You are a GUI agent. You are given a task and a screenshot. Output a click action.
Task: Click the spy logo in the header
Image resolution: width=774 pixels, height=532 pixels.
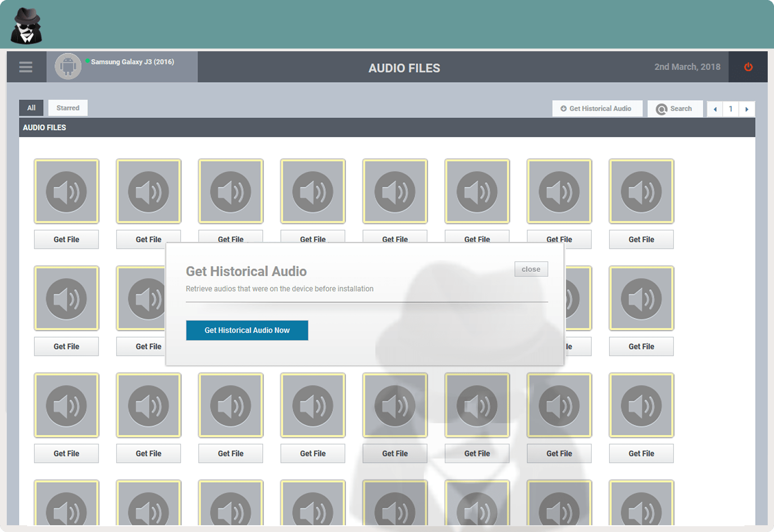(x=26, y=25)
